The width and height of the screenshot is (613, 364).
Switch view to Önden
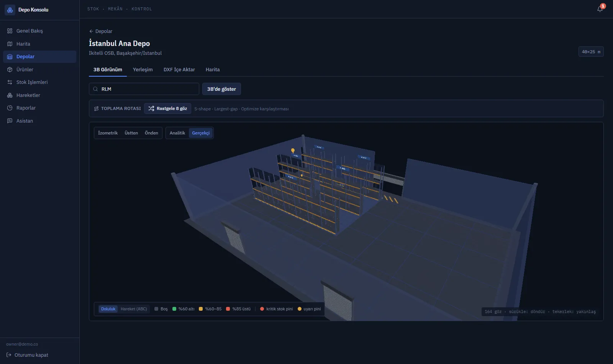151,133
